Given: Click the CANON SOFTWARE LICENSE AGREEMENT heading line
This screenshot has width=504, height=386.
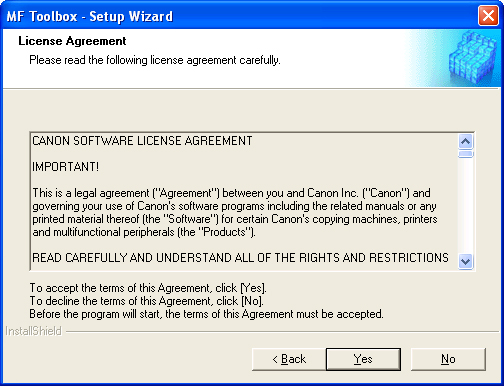Looking at the screenshot, I should tap(142, 141).
